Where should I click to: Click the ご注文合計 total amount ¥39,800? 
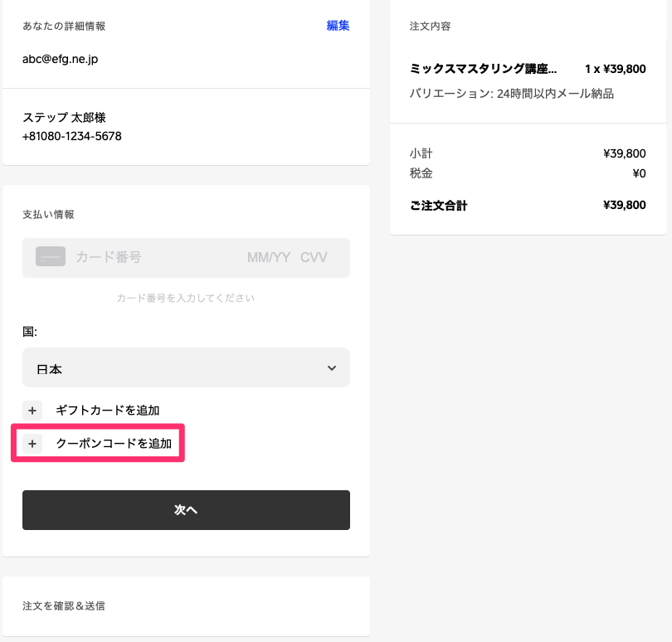625,205
